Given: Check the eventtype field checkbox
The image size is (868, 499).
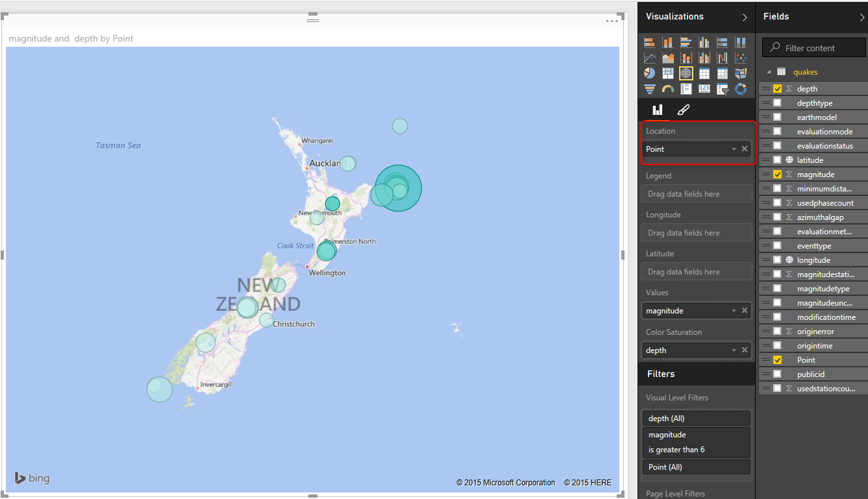Looking at the screenshot, I should tap(777, 246).
